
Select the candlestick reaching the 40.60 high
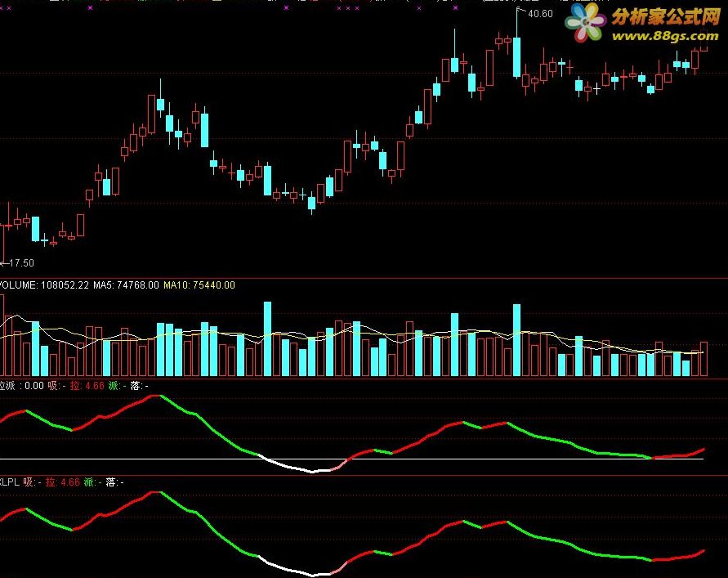(516, 56)
